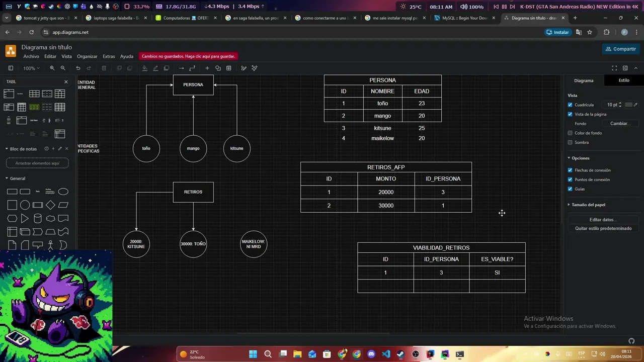Uncheck the Cuadrícula checkbox

570,105
